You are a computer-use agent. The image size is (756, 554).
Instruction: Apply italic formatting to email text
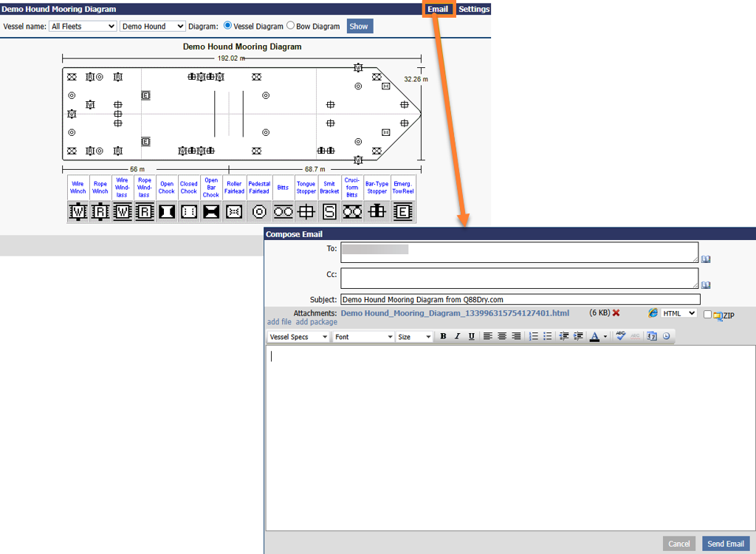(x=457, y=337)
